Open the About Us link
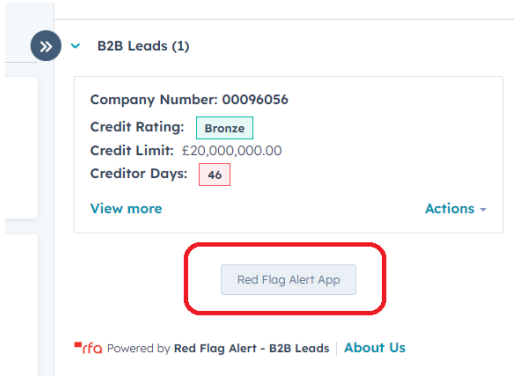 375,348
